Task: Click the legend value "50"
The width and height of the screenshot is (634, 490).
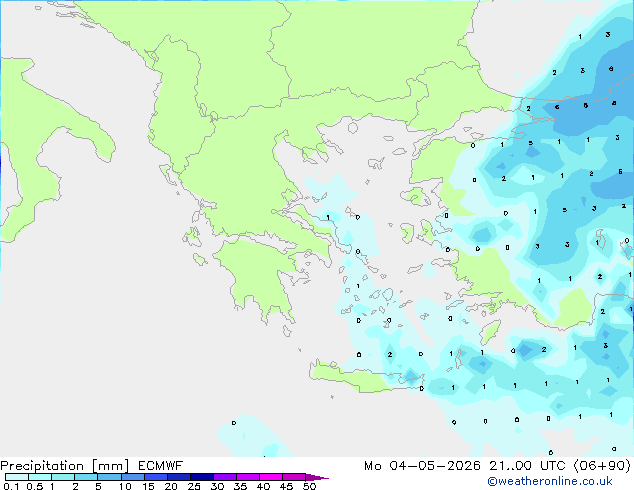Action: [309, 486]
